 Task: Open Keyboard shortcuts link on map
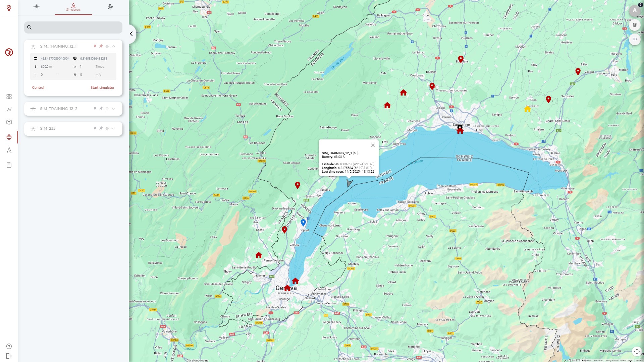pyautogui.click(x=592, y=361)
